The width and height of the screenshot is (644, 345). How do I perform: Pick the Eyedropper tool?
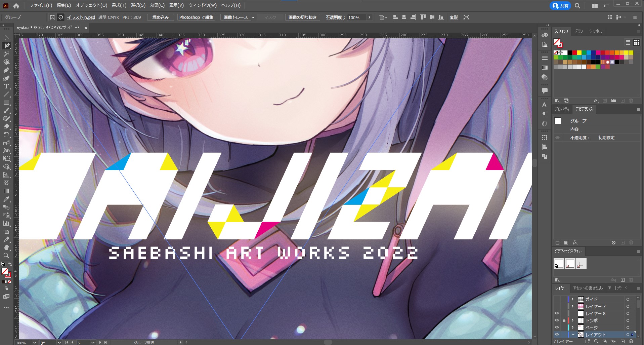coord(6,199)
